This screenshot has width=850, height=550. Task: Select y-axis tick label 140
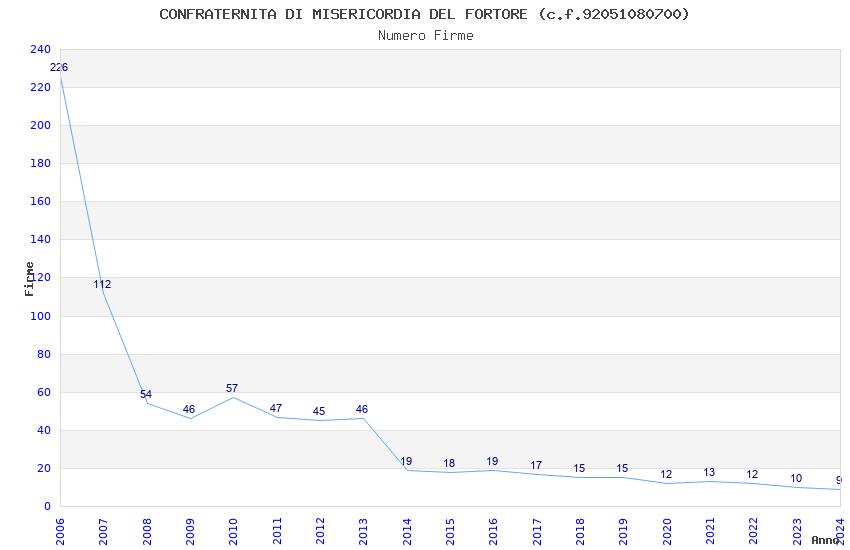click(41, 239)
